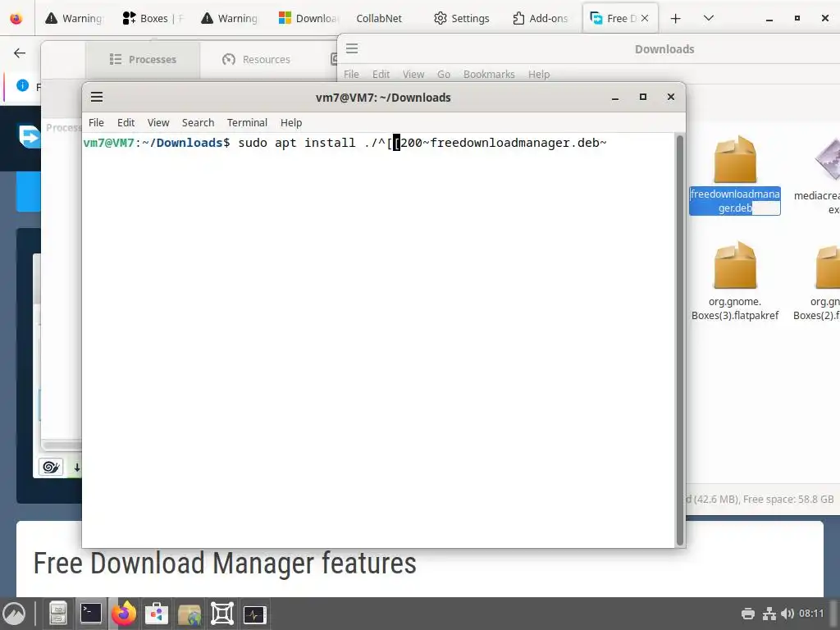This screenshot has height=630, width=840.
Task: Open the File menu in the terminal
Action: pyautogui.click(x=96, y=123)
